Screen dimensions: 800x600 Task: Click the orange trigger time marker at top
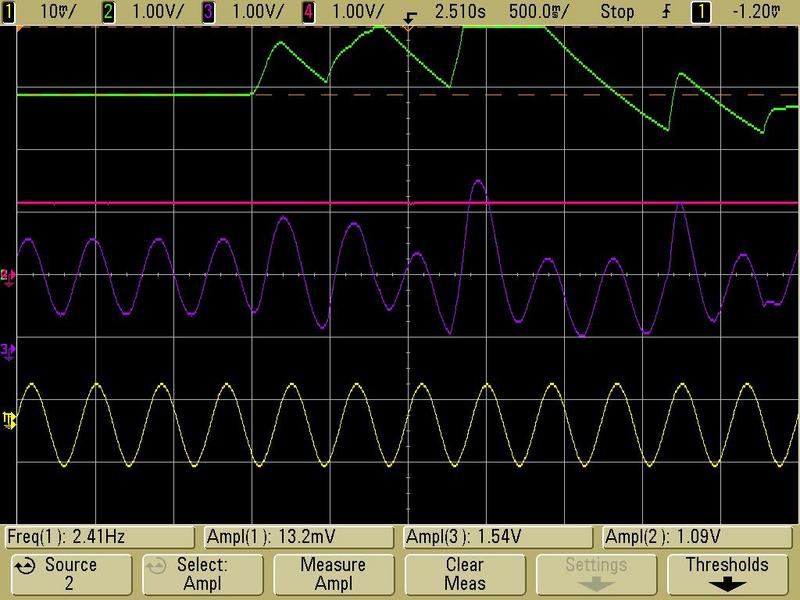(x=408, y=27)
